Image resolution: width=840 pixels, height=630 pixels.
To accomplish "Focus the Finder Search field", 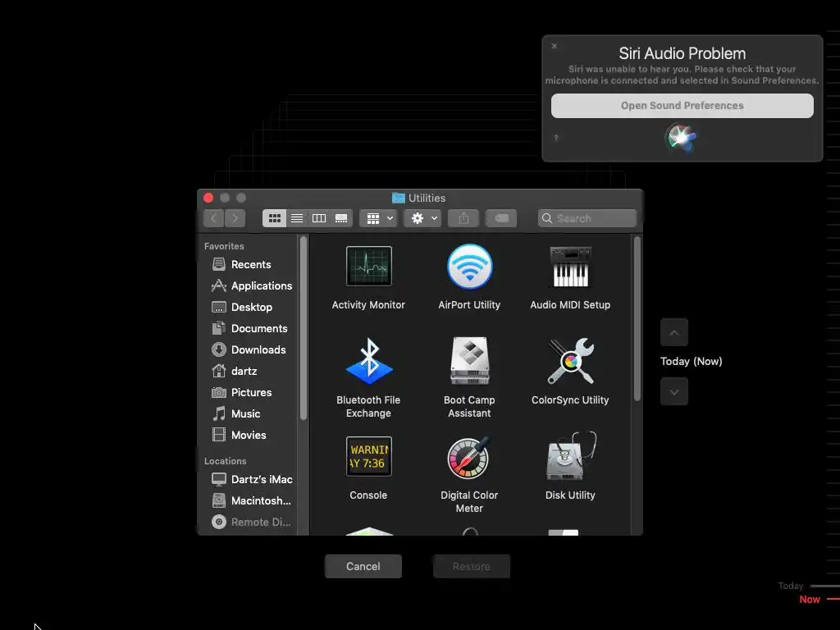I will [x=587, y=218].
